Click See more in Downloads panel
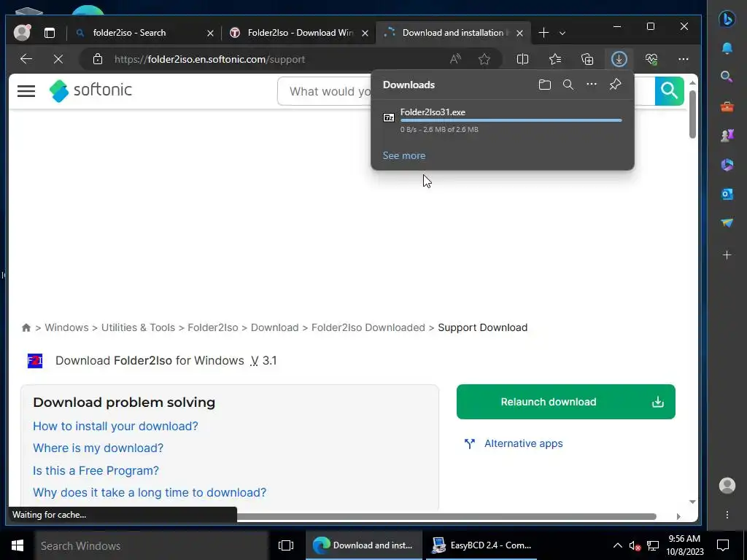 point(404,155)
